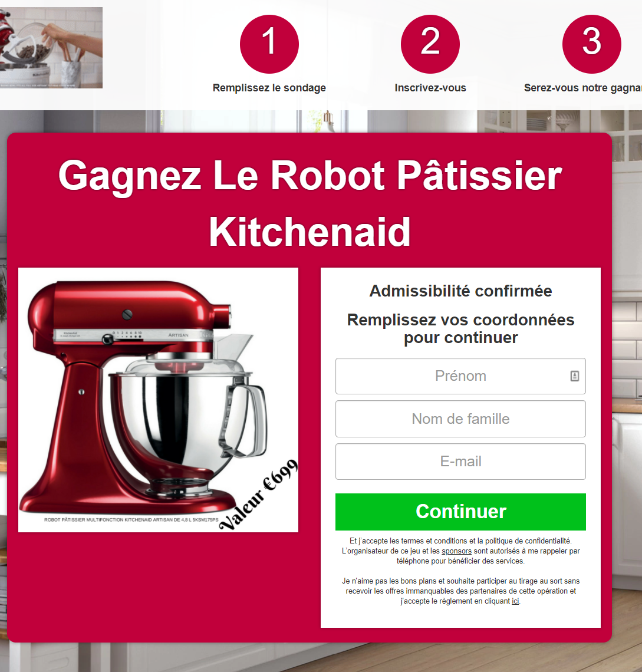This screenshot has width=642, height=672.
Task: Click the 'Valeur €699' price label
Action: pyautogui.click(x=258, y=495)
